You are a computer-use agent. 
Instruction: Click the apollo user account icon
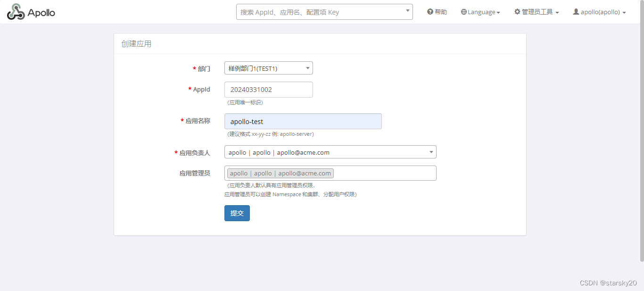pos(576,12)
